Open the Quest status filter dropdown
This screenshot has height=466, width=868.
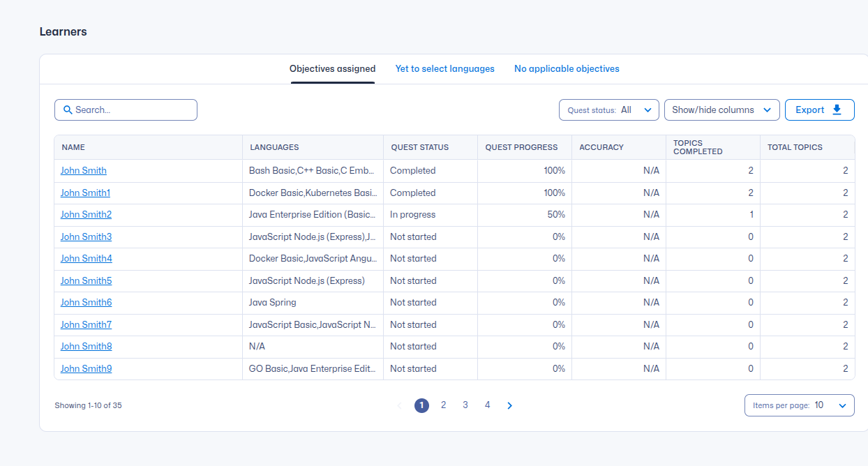click(x=608, y=110)
